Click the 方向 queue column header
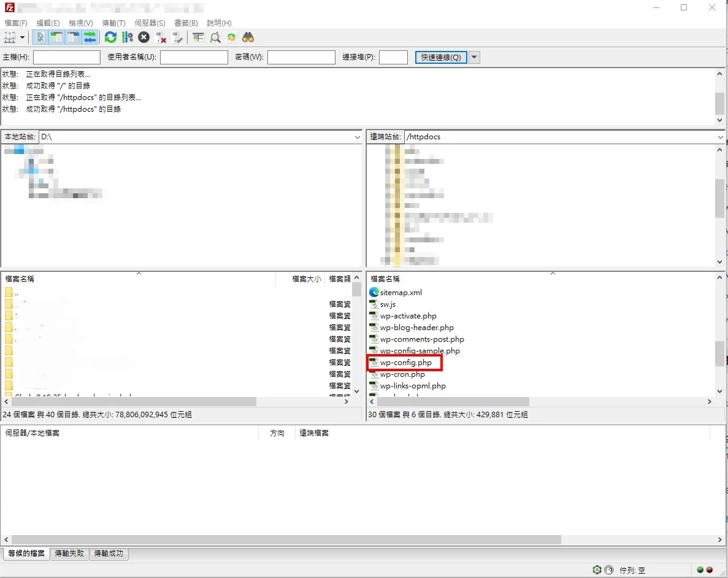The height and width of the screenshot is (578, 728). click(x=277, y=433)
